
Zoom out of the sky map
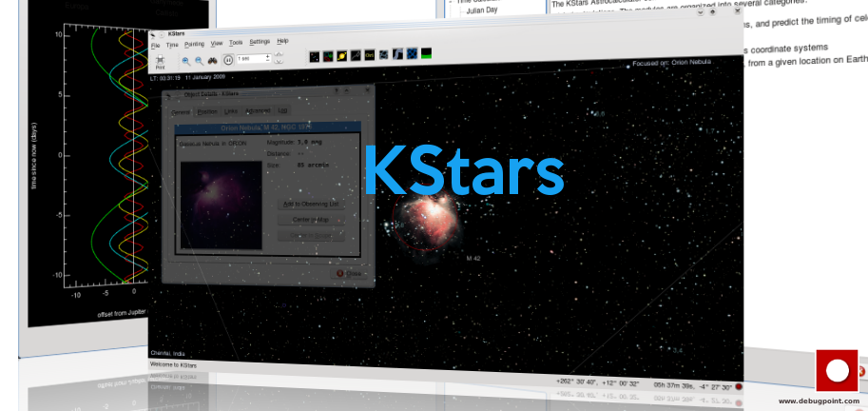pos(199,60)
